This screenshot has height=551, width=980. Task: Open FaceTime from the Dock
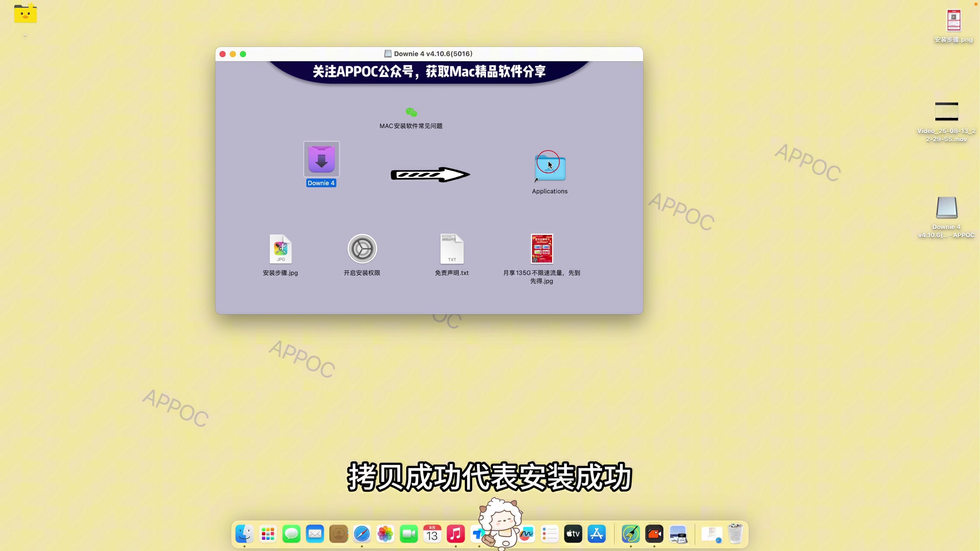(409, 534)
